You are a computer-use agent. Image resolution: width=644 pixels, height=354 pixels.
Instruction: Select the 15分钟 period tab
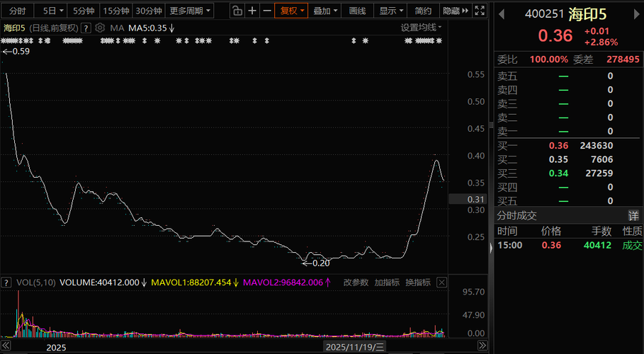pyautogui.click(x=116, y=11)
